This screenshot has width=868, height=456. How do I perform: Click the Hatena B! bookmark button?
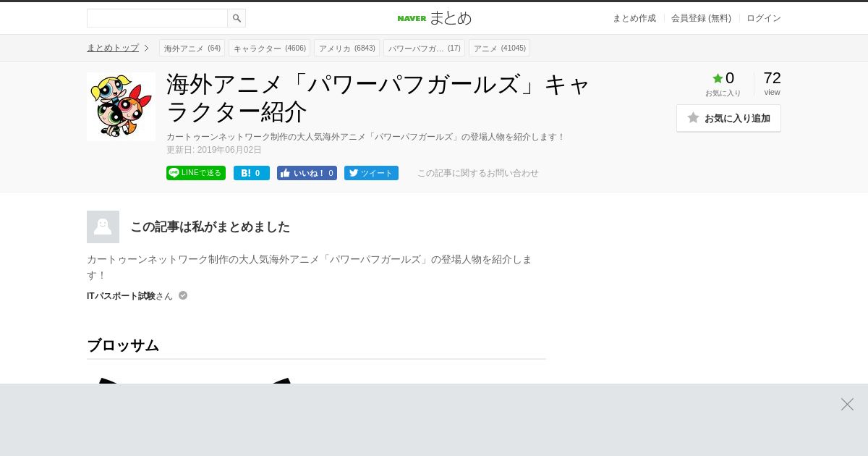point(252,173)
